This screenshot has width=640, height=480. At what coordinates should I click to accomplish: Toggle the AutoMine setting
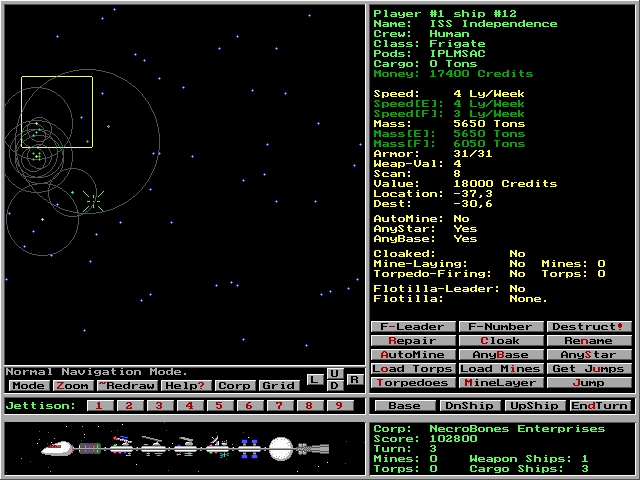pos(413,355)
